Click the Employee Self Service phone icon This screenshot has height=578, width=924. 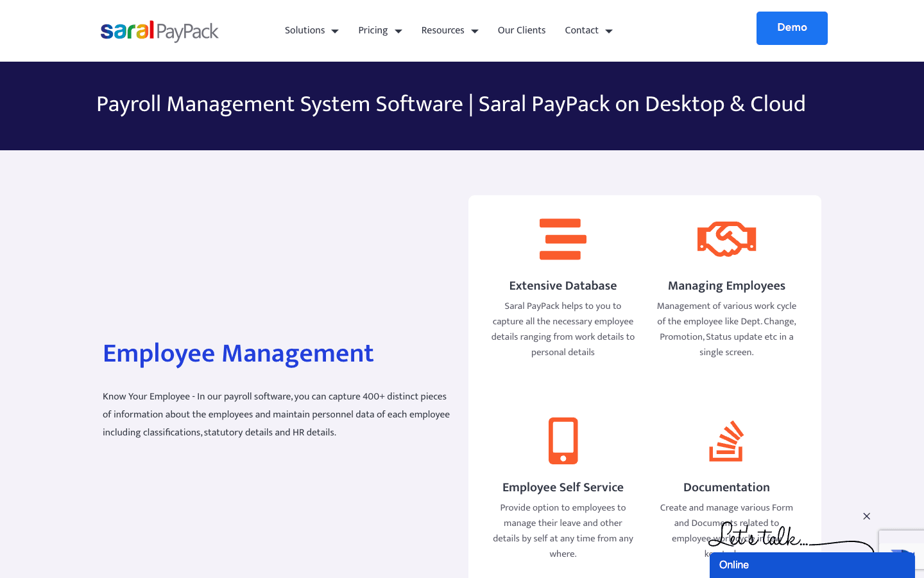coord(563,441)
